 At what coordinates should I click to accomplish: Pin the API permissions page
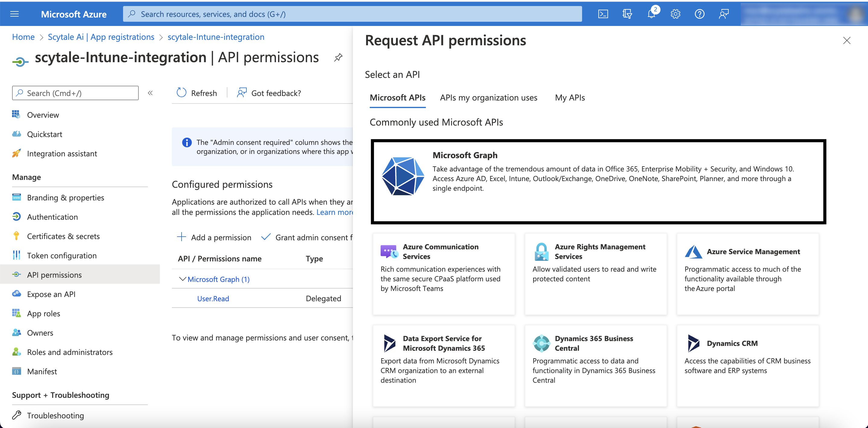pos(338,58)
